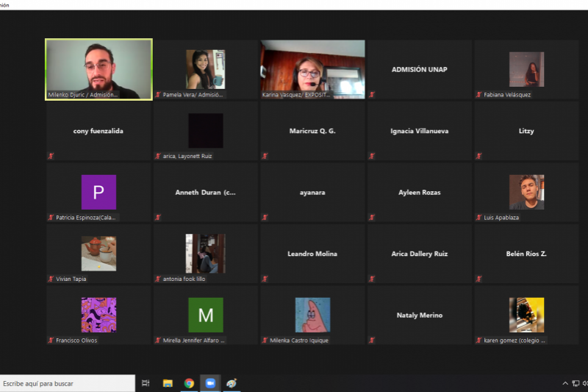588x392 pixels.
Task: Click the network icon in system tray
Action: tap(575, 383)
